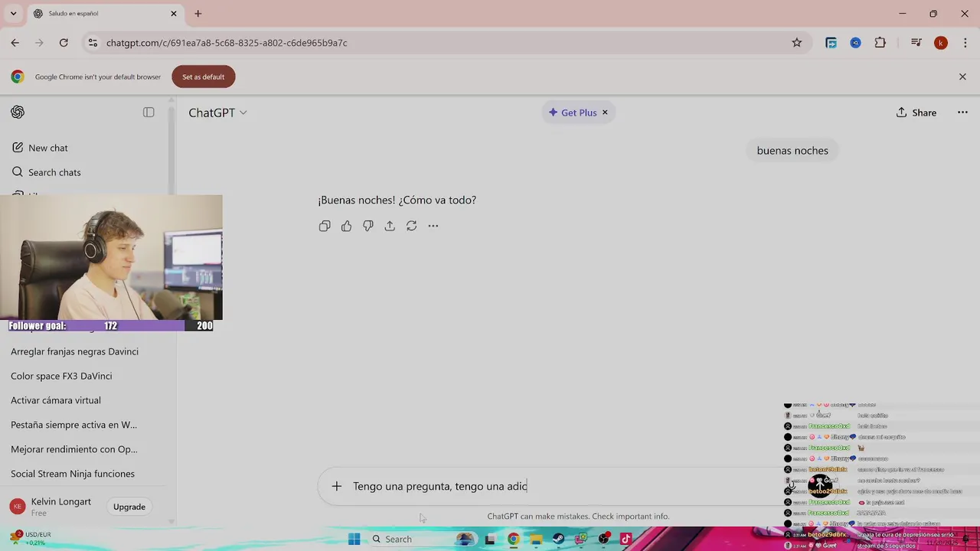Click the '¡Buenas noches! ¿Cómo va todo?' reply
This screenshot has height=551, width=980.
(x=397, y=200)
